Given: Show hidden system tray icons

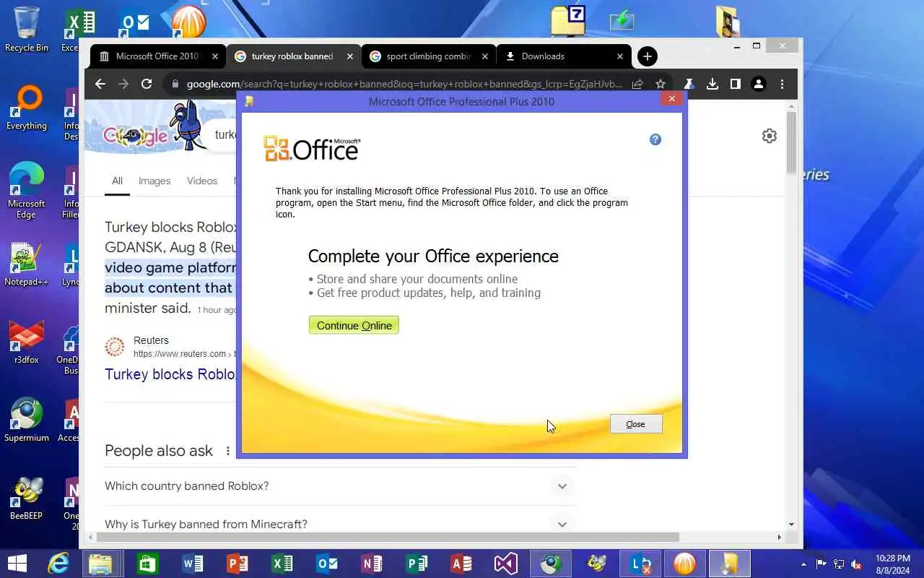Looking at the screenshot, I should (803, 564).
